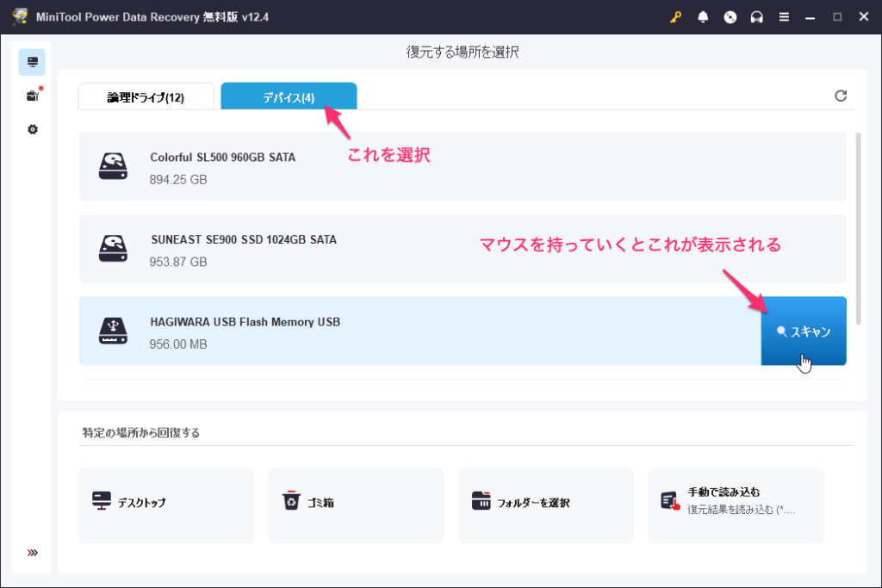
Task: Click the スキャン button
Action: pos(804,331)
